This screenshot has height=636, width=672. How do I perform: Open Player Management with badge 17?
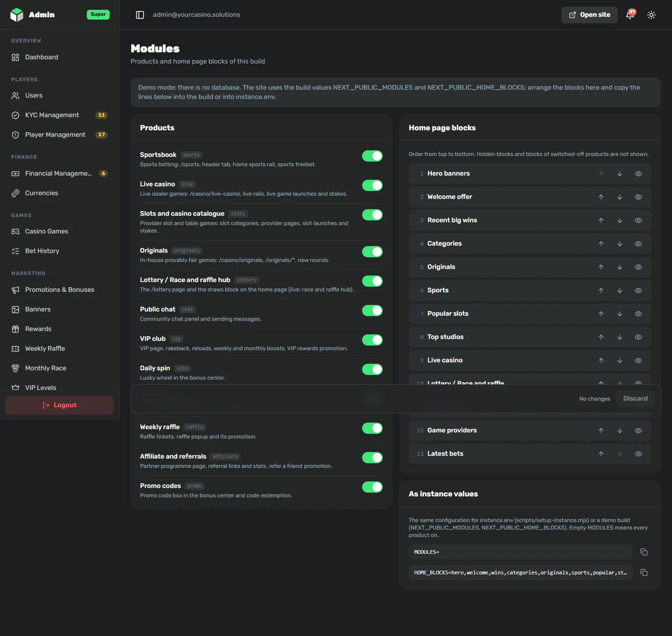click(59, 134)
